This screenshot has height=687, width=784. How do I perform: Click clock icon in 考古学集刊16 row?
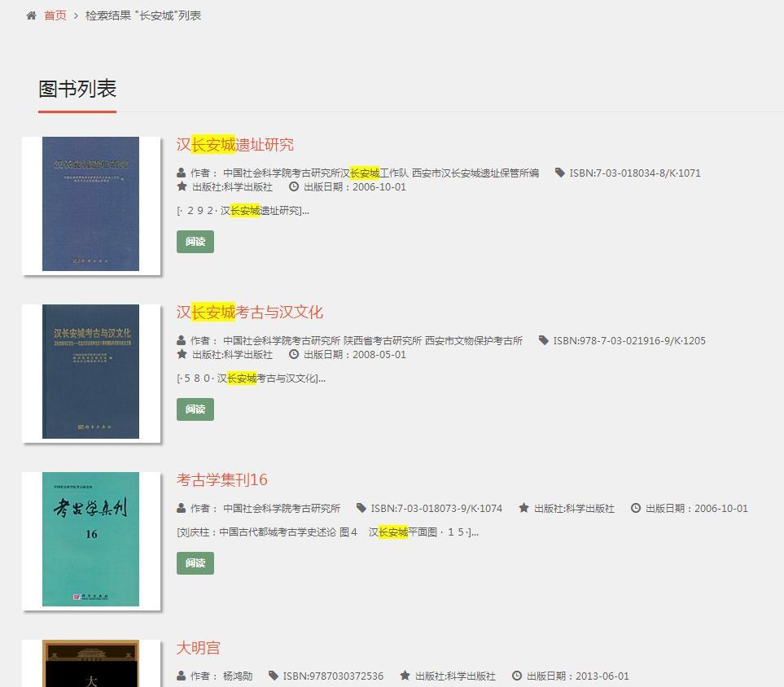(636, 508)
